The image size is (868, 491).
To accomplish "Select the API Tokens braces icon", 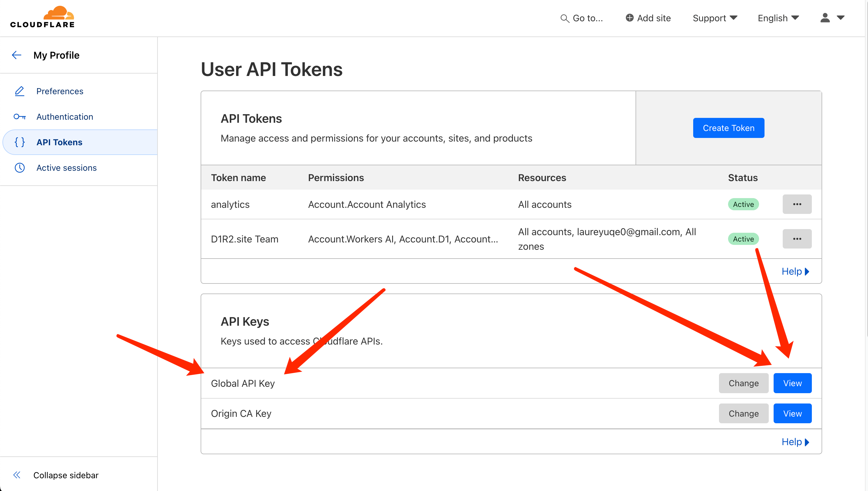I will click(19, 142).
